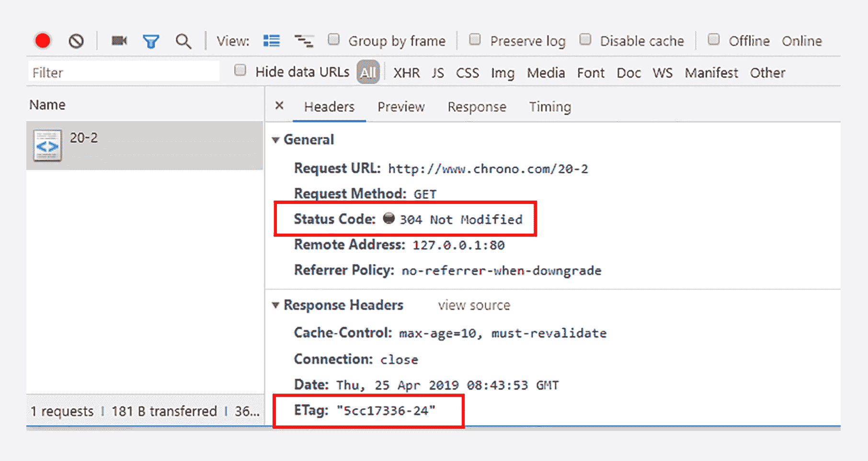Filter requests by Font
This screenshot has width=868, height=461.
point(591,73)
